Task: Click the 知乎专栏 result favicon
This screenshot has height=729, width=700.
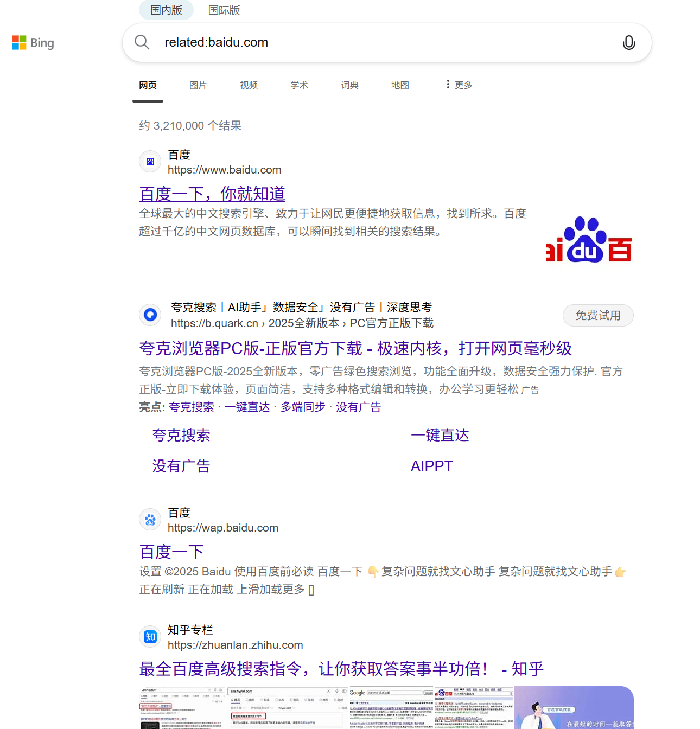Action: [x=150, y=637]
